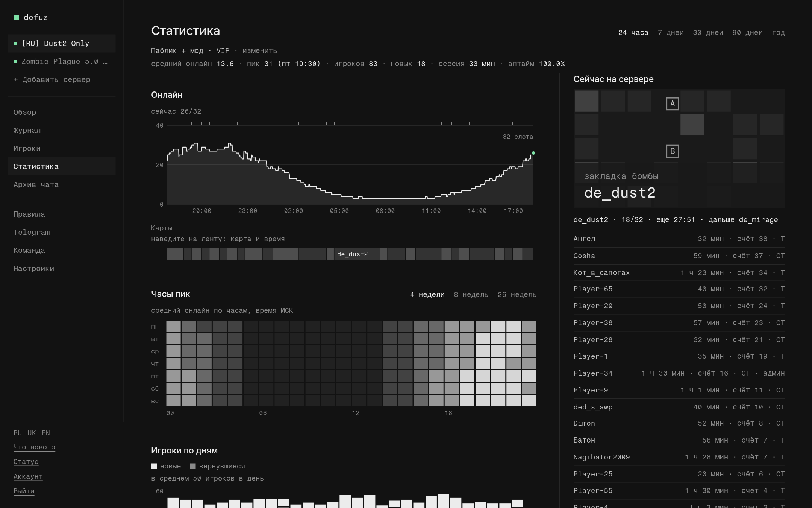Screen dimensions: 812x508
Task: Switch period to 90 дней
Action: pos(747,33)
